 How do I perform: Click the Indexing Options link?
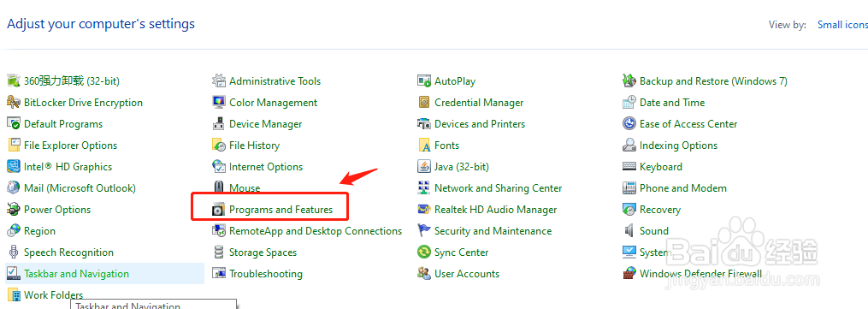pos(679,146)
